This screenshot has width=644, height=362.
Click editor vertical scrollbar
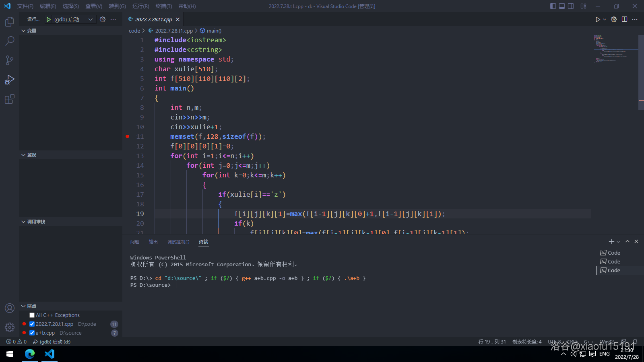(641, 72)
